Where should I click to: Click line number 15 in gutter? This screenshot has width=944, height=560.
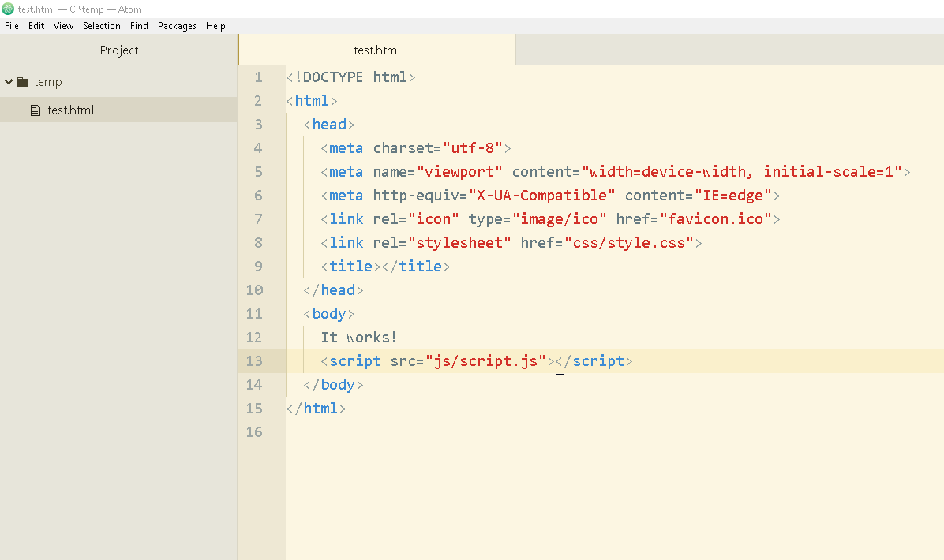point(254,409)
